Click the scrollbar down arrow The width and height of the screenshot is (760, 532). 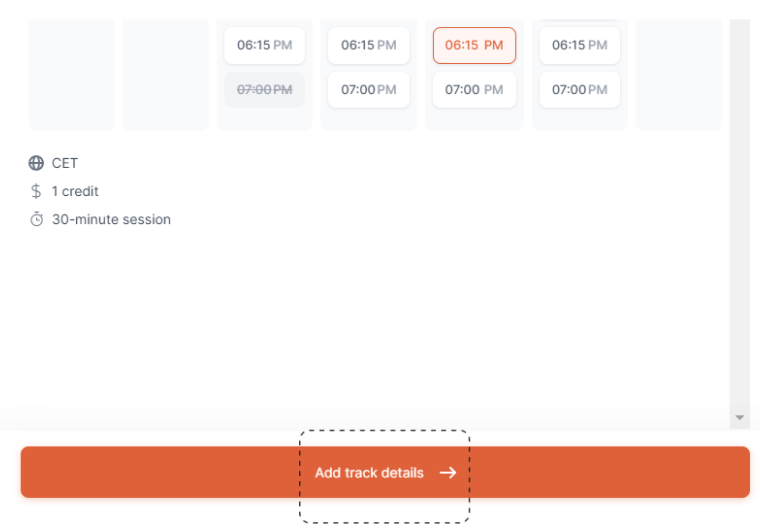pyautogui.click(x=740, y=417)
